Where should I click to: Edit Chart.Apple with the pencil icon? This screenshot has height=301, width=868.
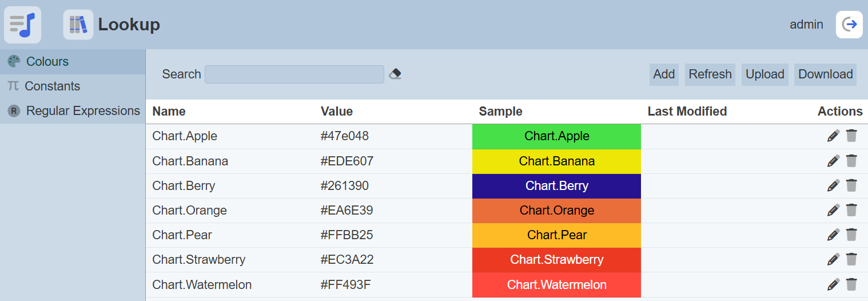click(x=833, y=136)
